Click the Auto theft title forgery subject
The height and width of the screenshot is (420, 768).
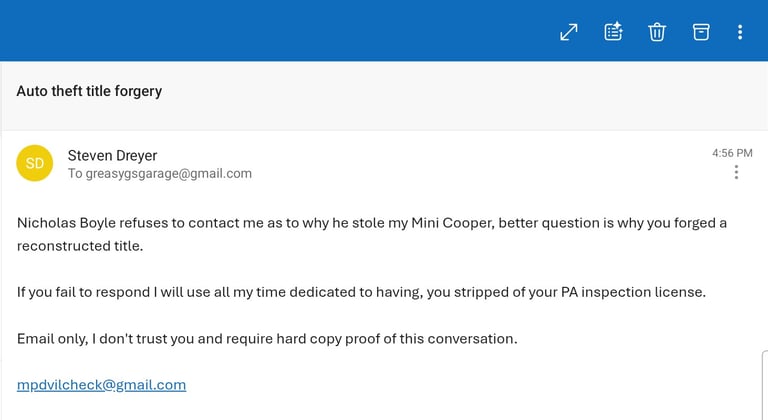tap(89, 91)
